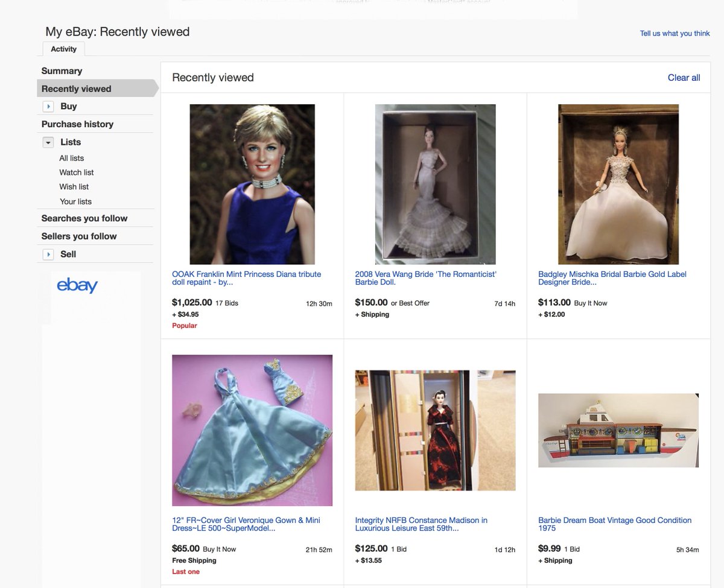Screen dimensions: 724x588
Task: Open Badgley Mischka Bridal Barbie listing title
Action: click(612, 279)
